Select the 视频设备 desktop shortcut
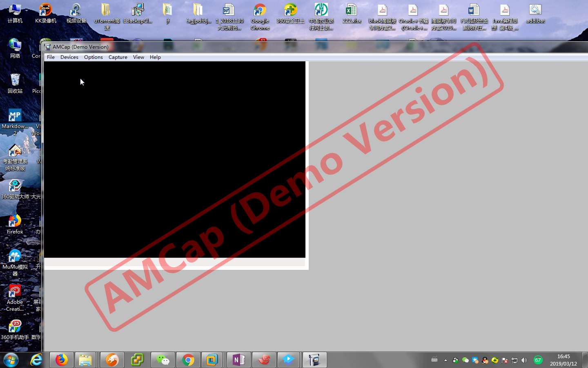The image size is (588, 368). click(x=76, y=13)
